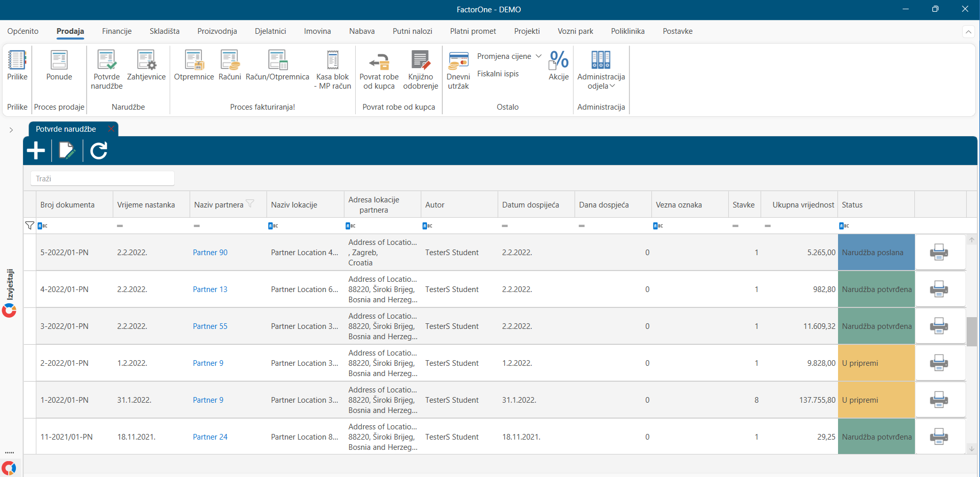Image resolution: width=980 pixels, height=477 pixels.
Task: Collapse the ribbon with chevron
Action: click(x=968, y=32)
